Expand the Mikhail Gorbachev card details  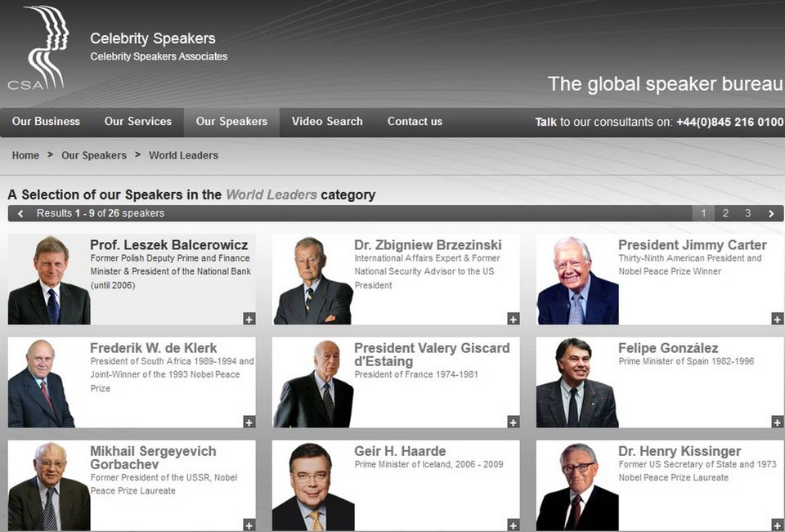point(249,525)
